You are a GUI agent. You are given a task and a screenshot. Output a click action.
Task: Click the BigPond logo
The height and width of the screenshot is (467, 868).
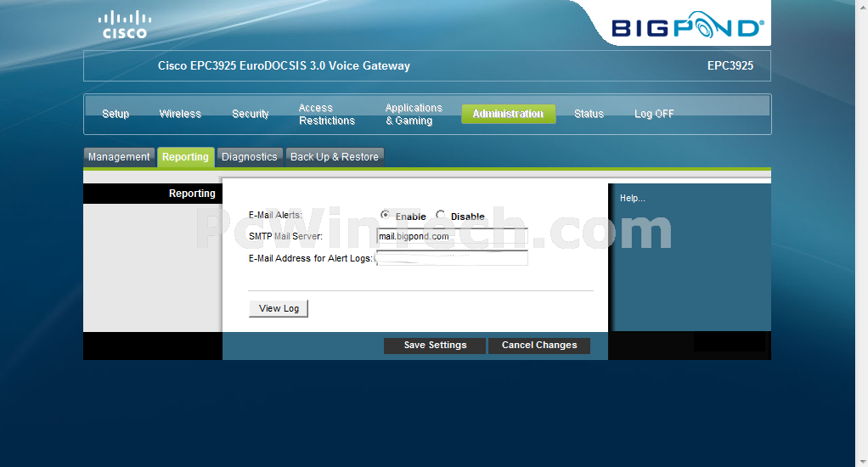point(688,26)
